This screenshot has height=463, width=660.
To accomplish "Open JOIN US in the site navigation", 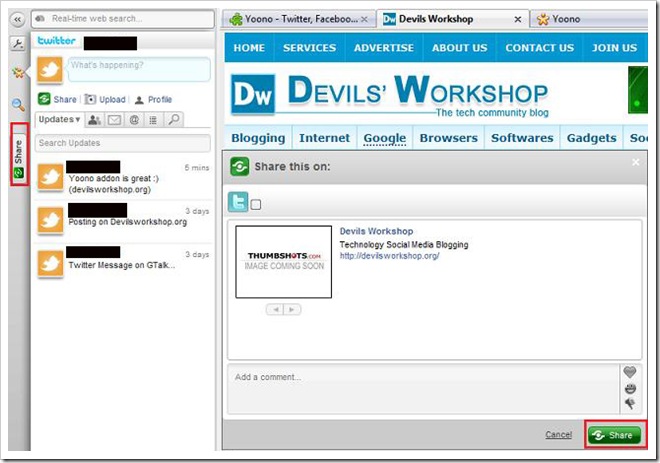I will click(x=615, y=48).
